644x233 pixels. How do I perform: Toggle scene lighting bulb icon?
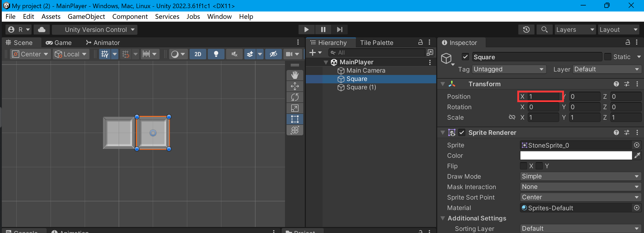[216, 54]
